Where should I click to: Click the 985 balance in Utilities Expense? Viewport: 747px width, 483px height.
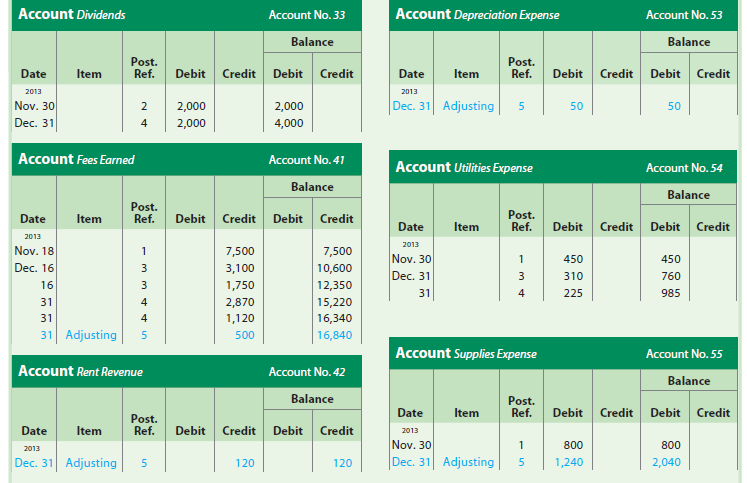pyautogui.click(x=672, y=293)
